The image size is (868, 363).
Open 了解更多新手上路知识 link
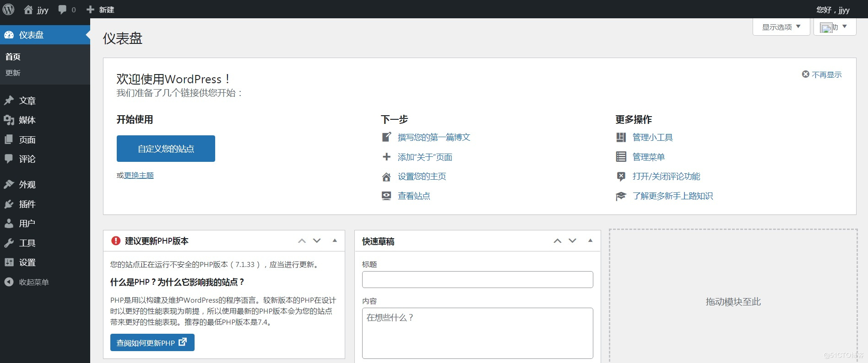[673, 196]
